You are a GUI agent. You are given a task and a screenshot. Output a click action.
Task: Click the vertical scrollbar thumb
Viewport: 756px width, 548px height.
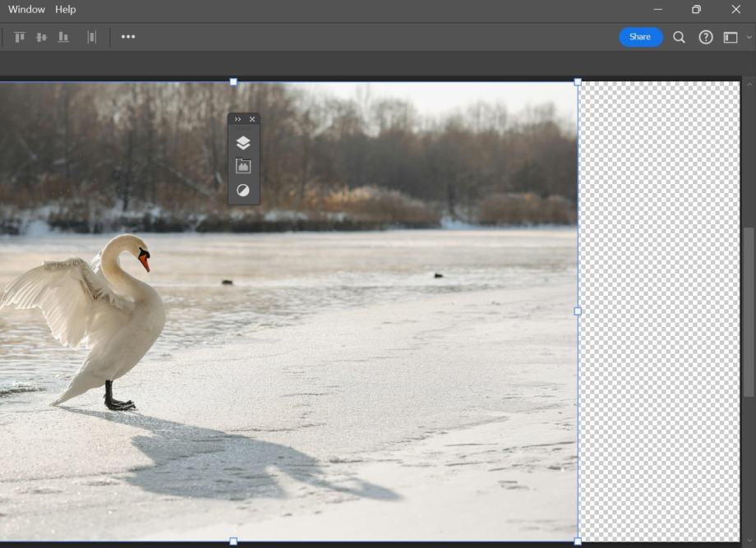(748, 312)
